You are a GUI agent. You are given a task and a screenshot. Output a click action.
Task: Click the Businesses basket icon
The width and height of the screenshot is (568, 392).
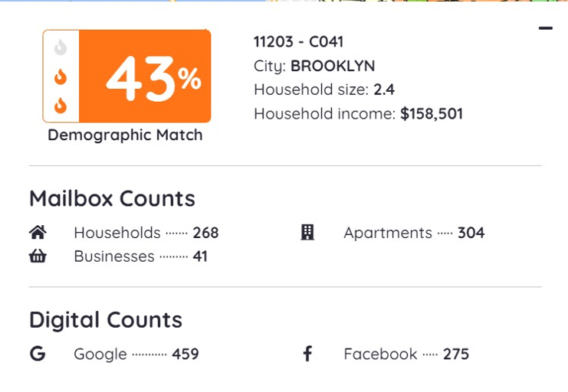pyautogui.click(x=37, y=256)
